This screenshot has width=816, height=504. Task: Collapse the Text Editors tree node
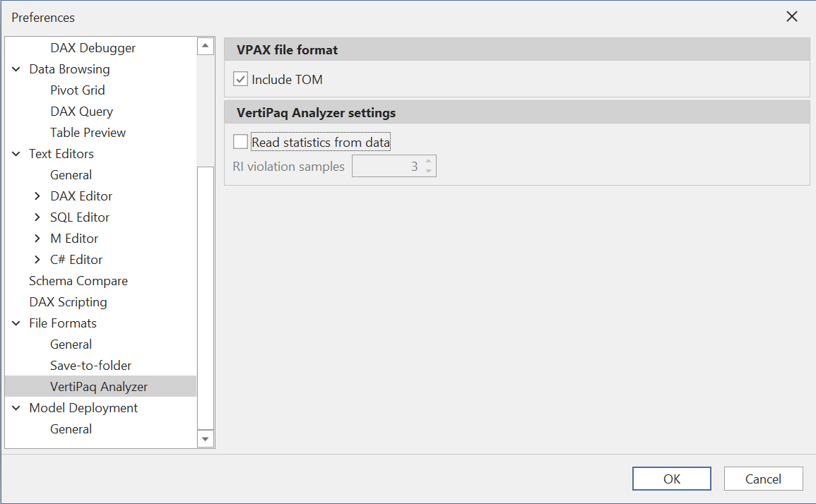pos(16,154)
